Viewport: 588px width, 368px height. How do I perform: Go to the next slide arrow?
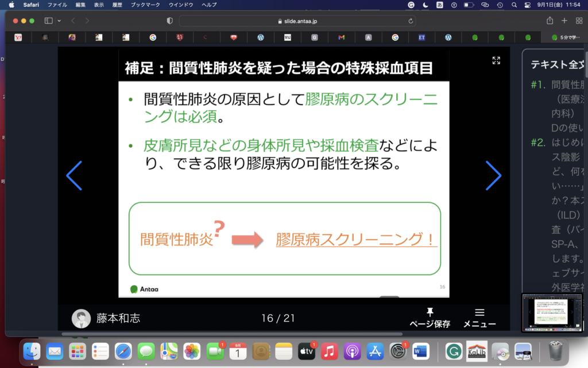(493, 175)
